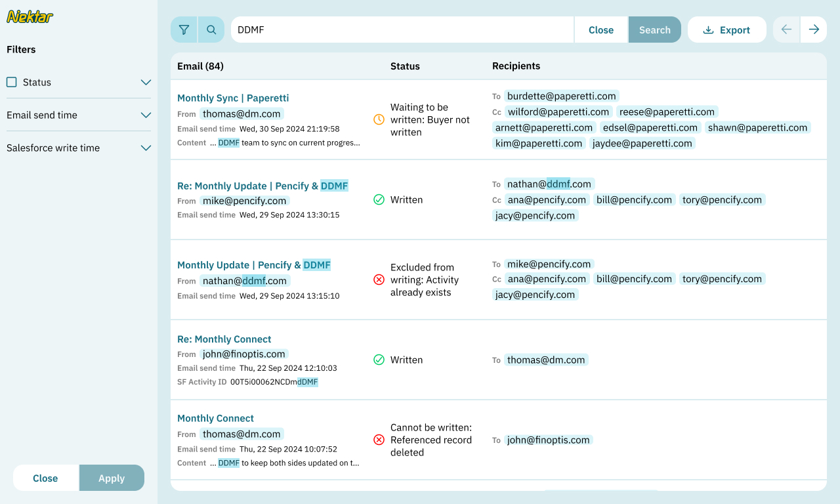Click status 'Excluded from writing: Activity already exists'
Image resolution: width=840 pixels, height=504 pixels.
pos(425,280)
